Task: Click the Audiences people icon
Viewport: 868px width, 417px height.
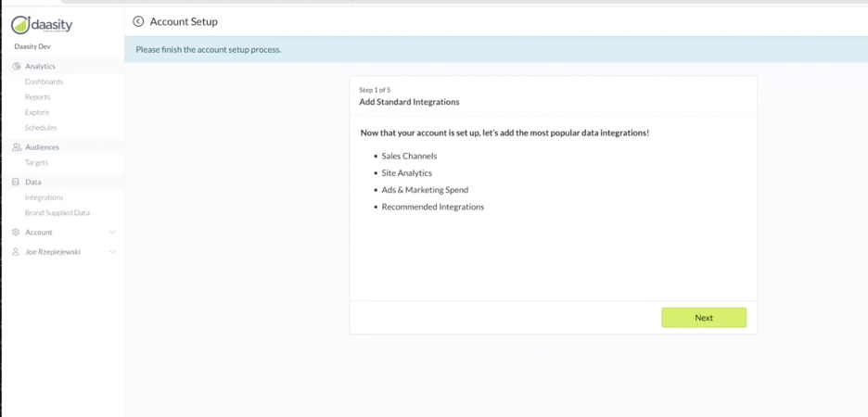Action: [16, 147]
